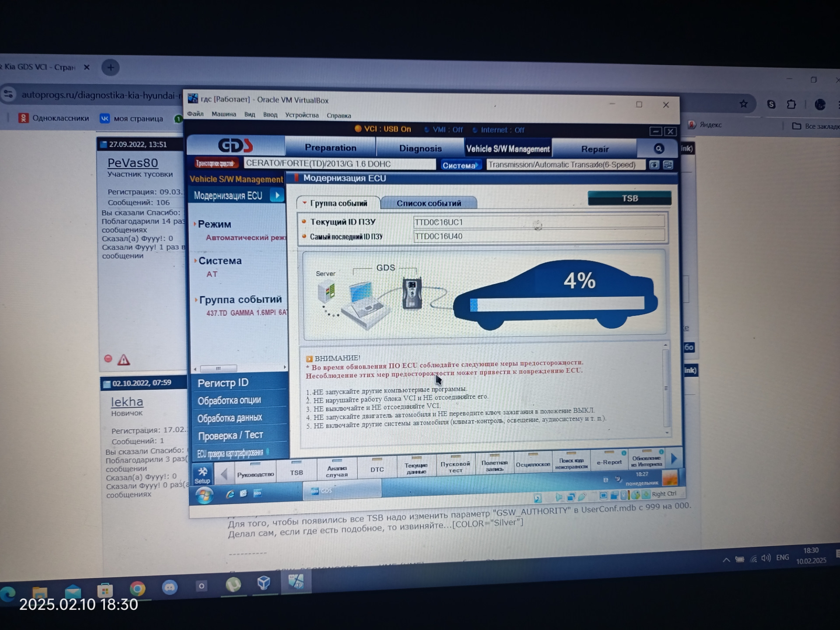Image resolution: width=840 pixels, height=630 pixels.
Task: Click the Модернизация ECU arrow button
Action: click(x=277, y=195)
